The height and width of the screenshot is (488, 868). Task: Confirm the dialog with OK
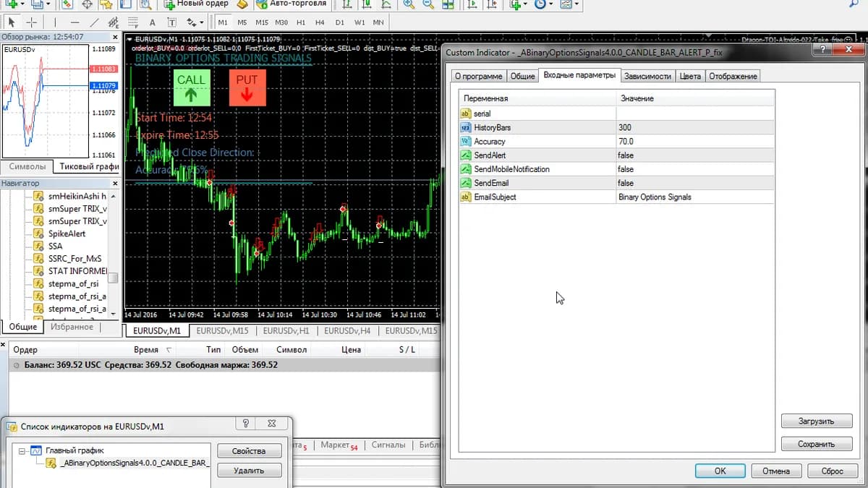(x=720, y=471)
